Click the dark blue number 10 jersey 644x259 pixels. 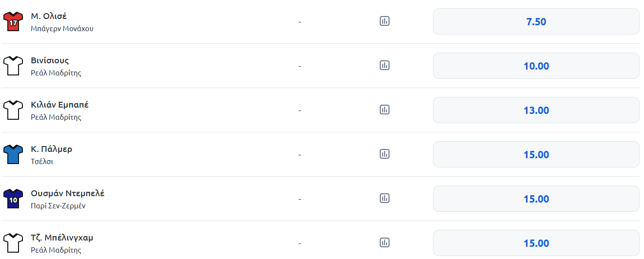13,199
